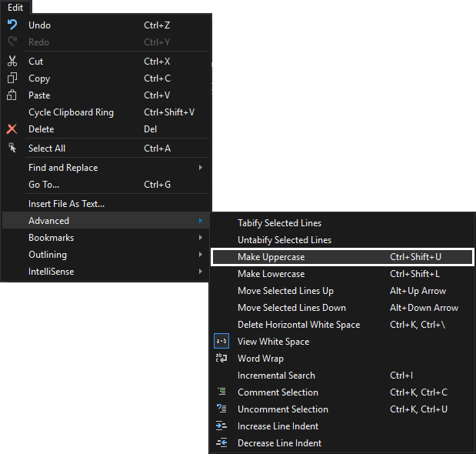This screenshot has height=454, width=476.
Task: Open the Edit menu in menu bar
Action: (x=15, y=6)
